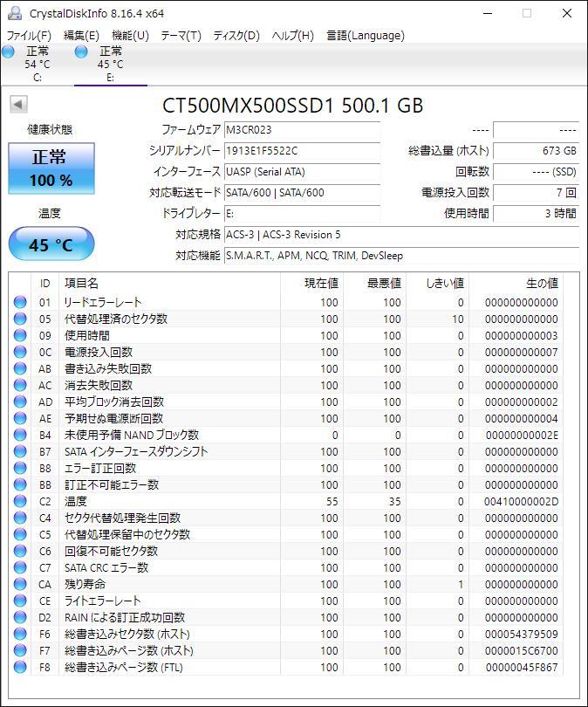Click the drive title CT500MX500SSD1 500.1 GB
This screenshot has width=588, height=707.
point(292,106)
